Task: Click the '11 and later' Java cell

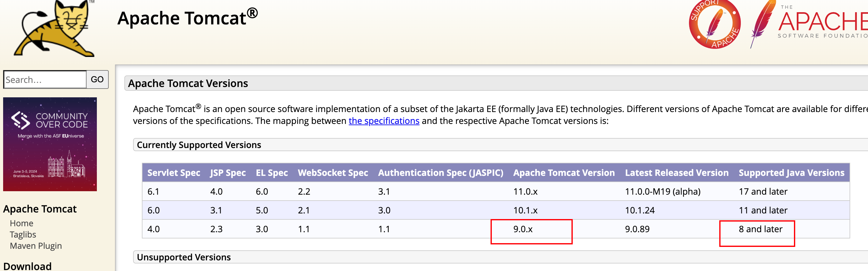Action: pos(763,211)
